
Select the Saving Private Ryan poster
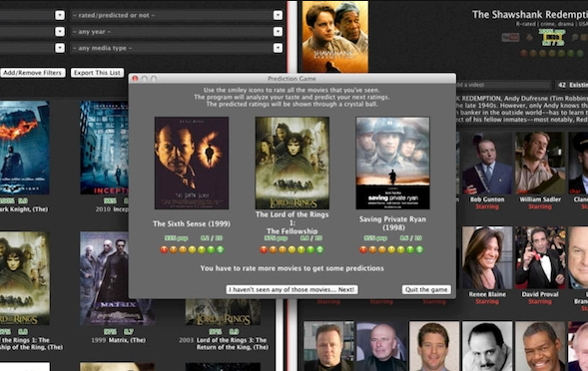coord(392,163)
